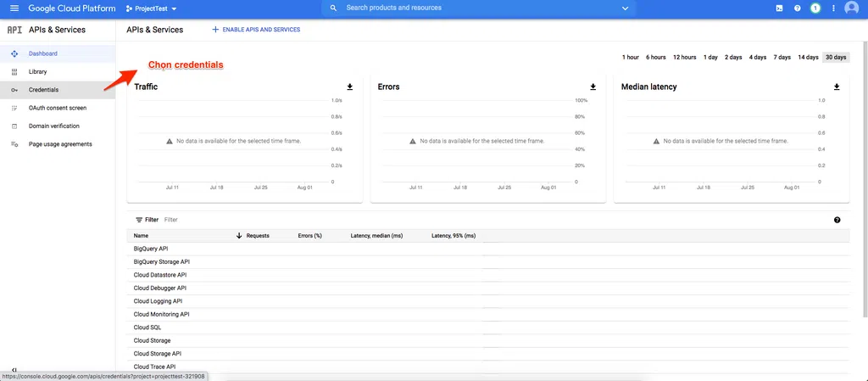Screen dimensions: 868x381
Task: Activate Cloud Shell icon in top bar
Action: [780, 8]
